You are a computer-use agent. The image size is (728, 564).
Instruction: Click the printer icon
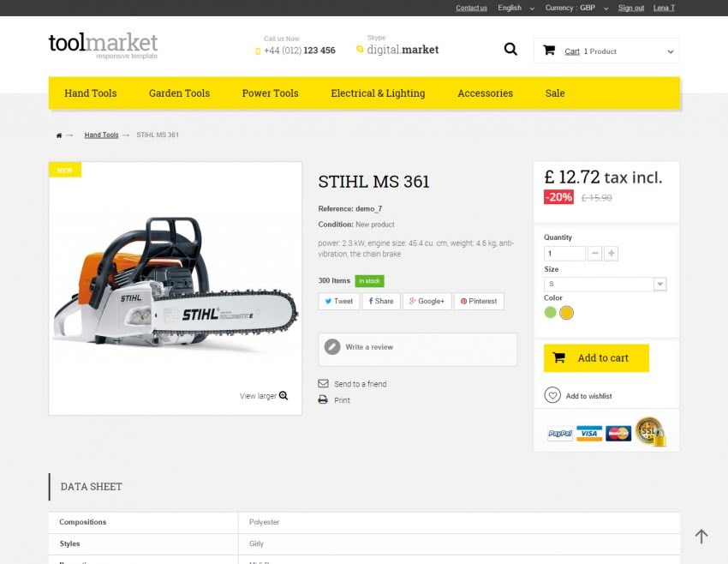[323, 399]
